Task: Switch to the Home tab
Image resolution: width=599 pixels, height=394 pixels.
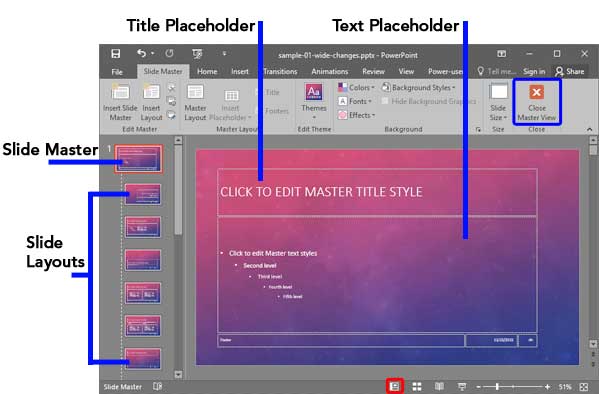Action: [x=207, y=71]
